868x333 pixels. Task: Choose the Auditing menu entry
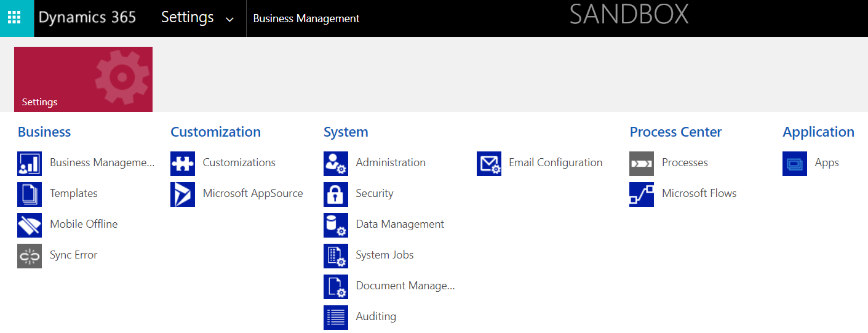[376, 316]
